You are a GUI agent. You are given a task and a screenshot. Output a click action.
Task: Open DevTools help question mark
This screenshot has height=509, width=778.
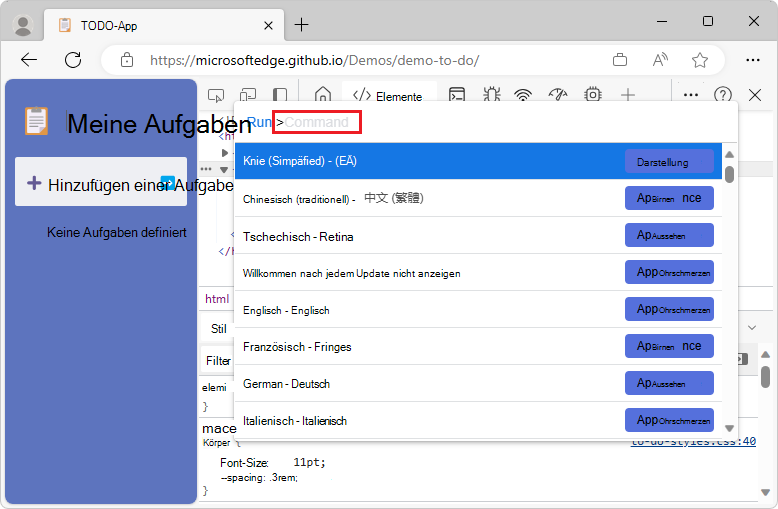point(722,94)
